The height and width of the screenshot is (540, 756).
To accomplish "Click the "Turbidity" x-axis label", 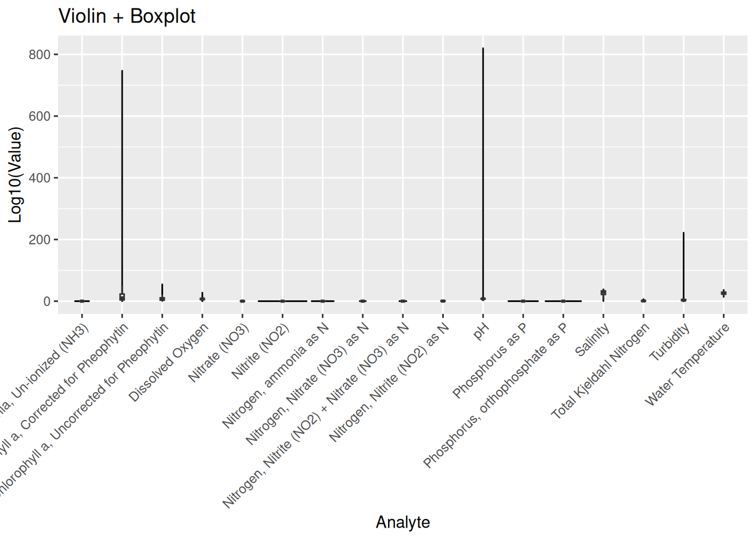I will 669,343.
